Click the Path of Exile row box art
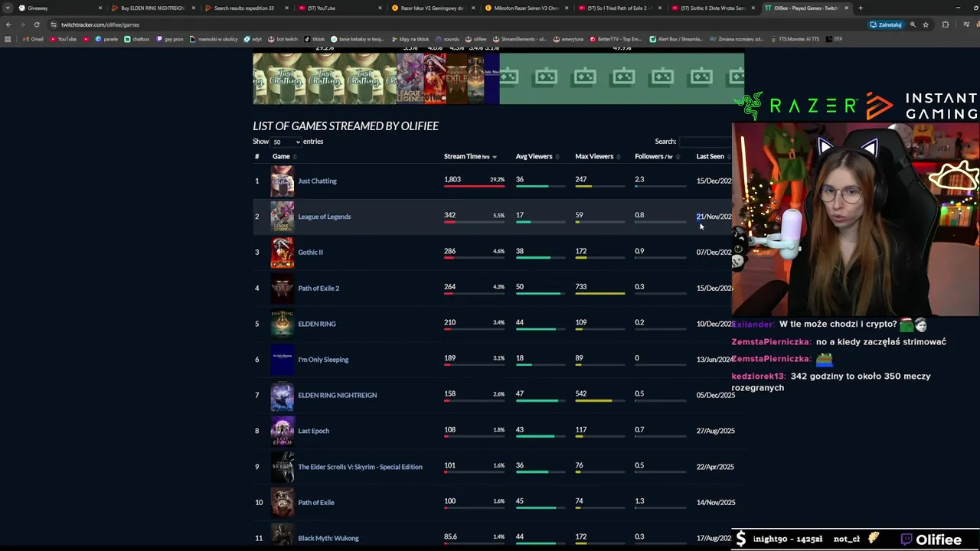This screenshot has width=980, height=551. pos(282,502)
